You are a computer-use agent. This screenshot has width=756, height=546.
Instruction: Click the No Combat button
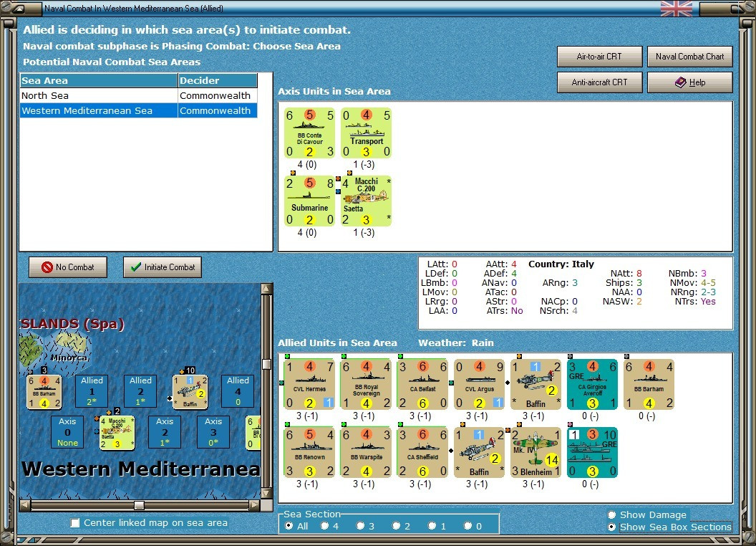pyautogui.click(x=68, y=267)
